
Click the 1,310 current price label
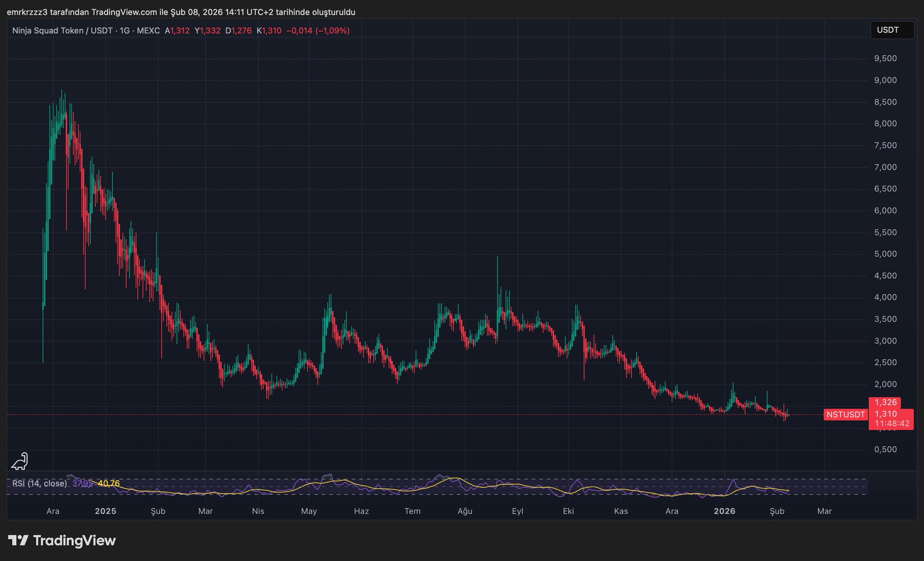tap(885, 414)
